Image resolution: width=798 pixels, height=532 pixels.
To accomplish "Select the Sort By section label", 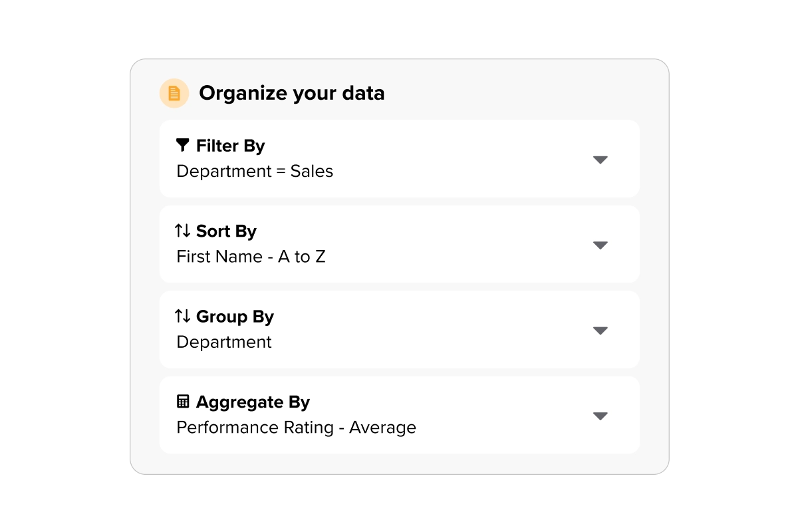I will 226,231.
